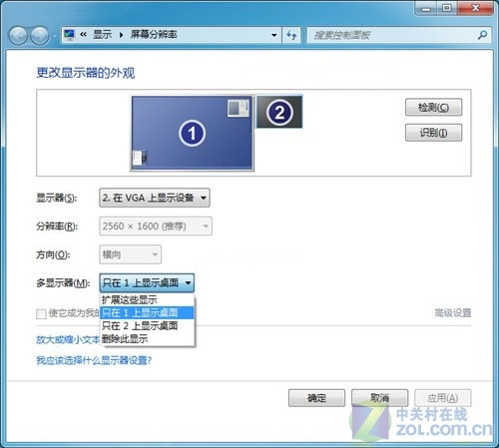Choose 只在 2 上显示桌面 option

click(147, 325)
